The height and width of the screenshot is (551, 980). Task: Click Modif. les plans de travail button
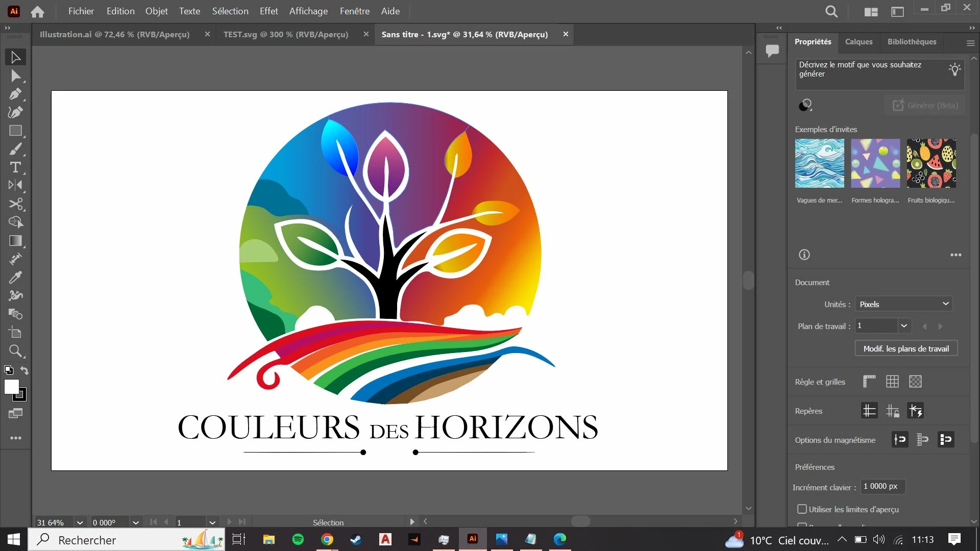[x=906, y=348]
